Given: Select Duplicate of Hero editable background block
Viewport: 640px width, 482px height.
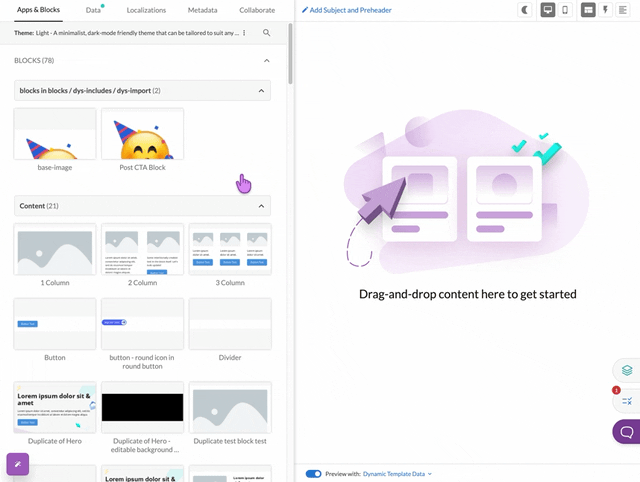Looking at the screenshot, I should (x=142, y=407).
